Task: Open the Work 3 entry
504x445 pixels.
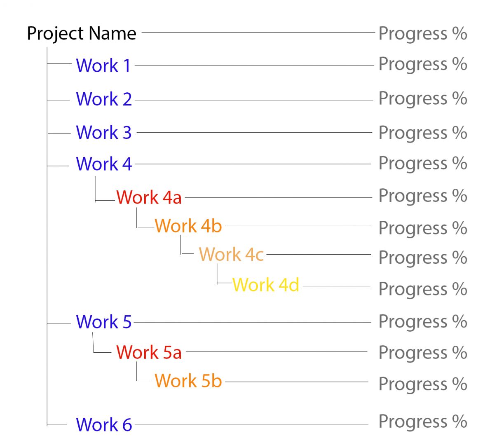Action: tap(103, 133)
